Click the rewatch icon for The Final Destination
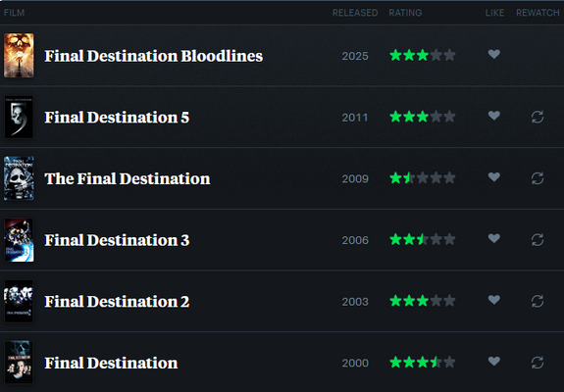Image resolution: width=564 pixels, height=392 pixels. [538, 178]
